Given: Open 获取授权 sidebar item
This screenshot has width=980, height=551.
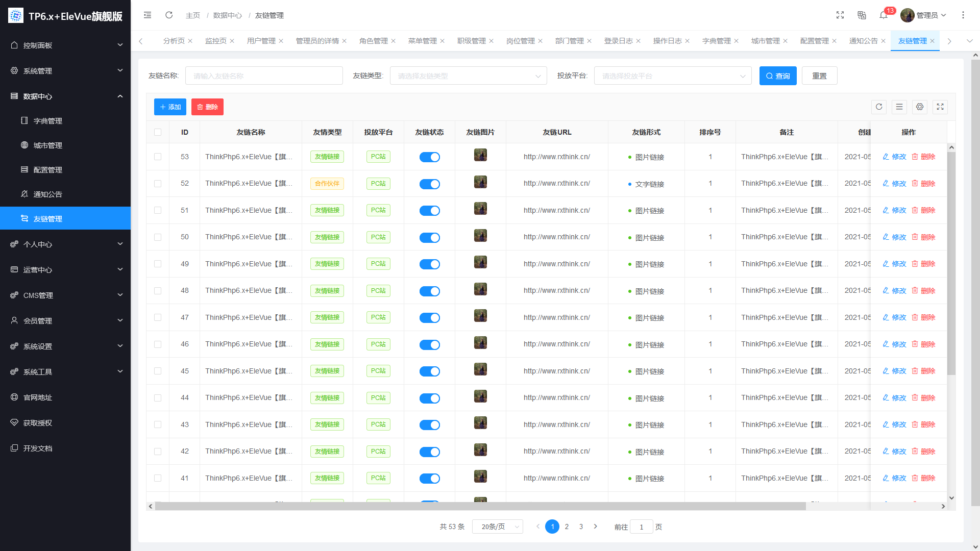Looking at the screenshot, I should tap(65, 423).
